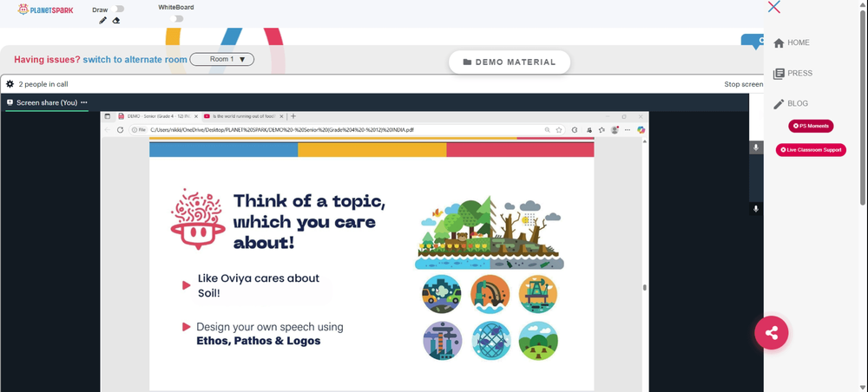Close the side menu with X

774,7
